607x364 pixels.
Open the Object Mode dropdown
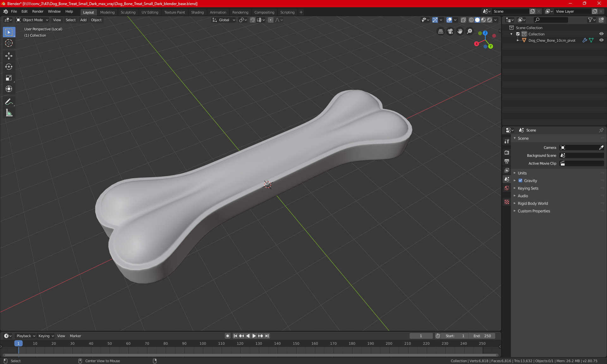32,20
